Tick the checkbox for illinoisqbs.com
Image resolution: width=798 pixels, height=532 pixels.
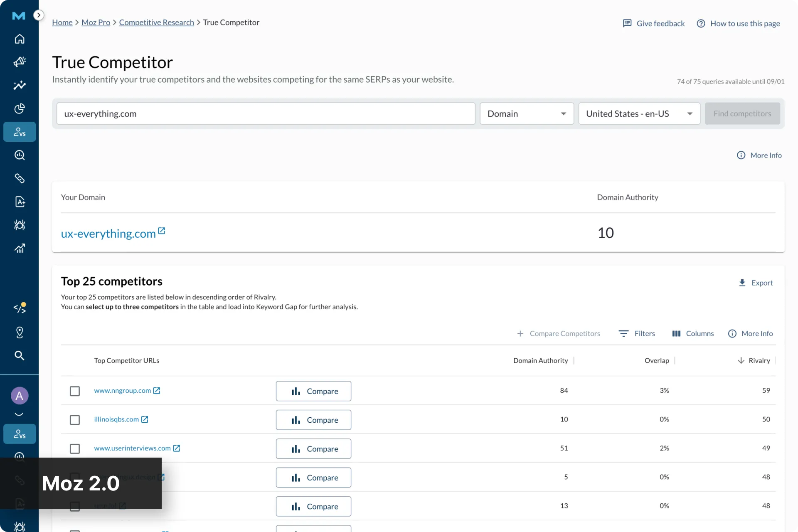75,420
